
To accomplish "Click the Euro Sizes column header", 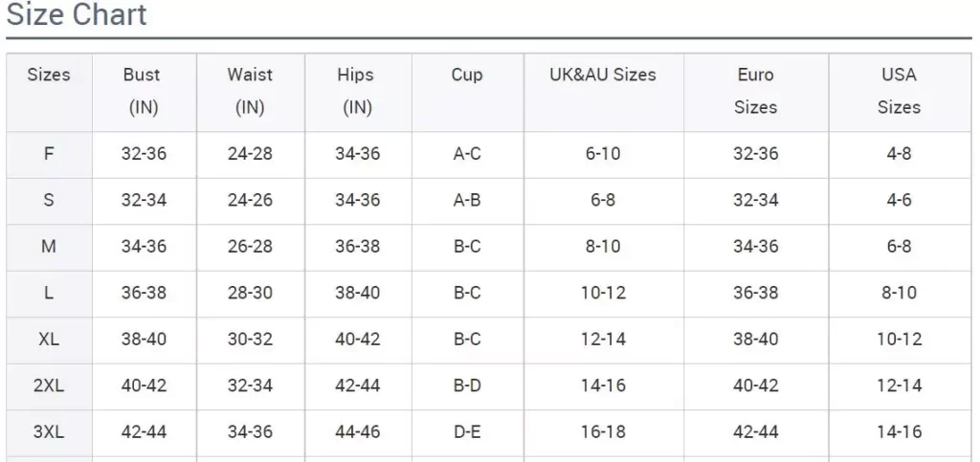I will [756, 91].
